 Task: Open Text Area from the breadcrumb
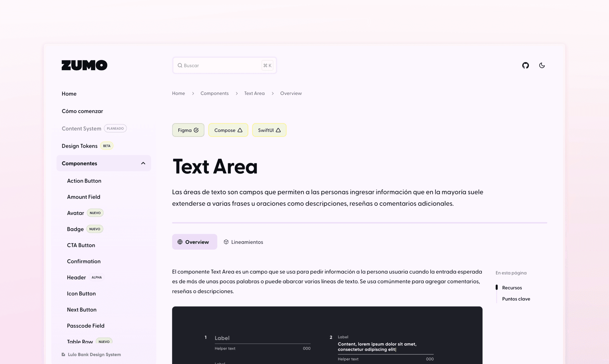[254, 93]
